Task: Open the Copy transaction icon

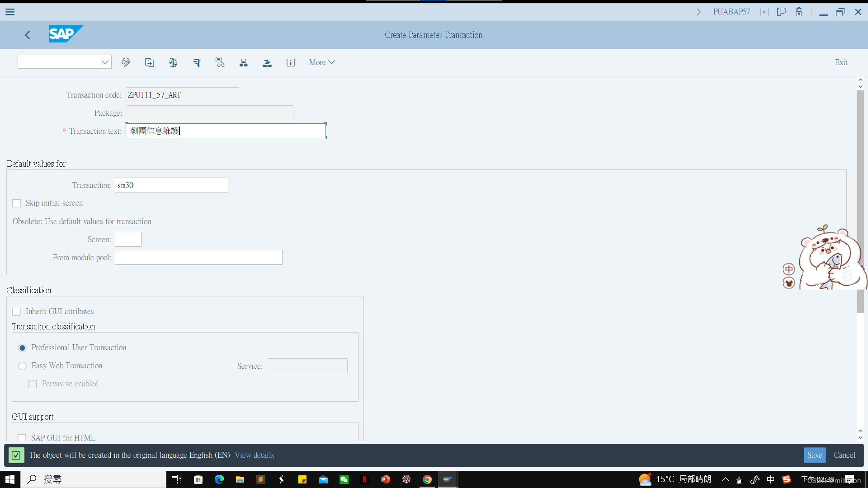Action: (150, 62)
